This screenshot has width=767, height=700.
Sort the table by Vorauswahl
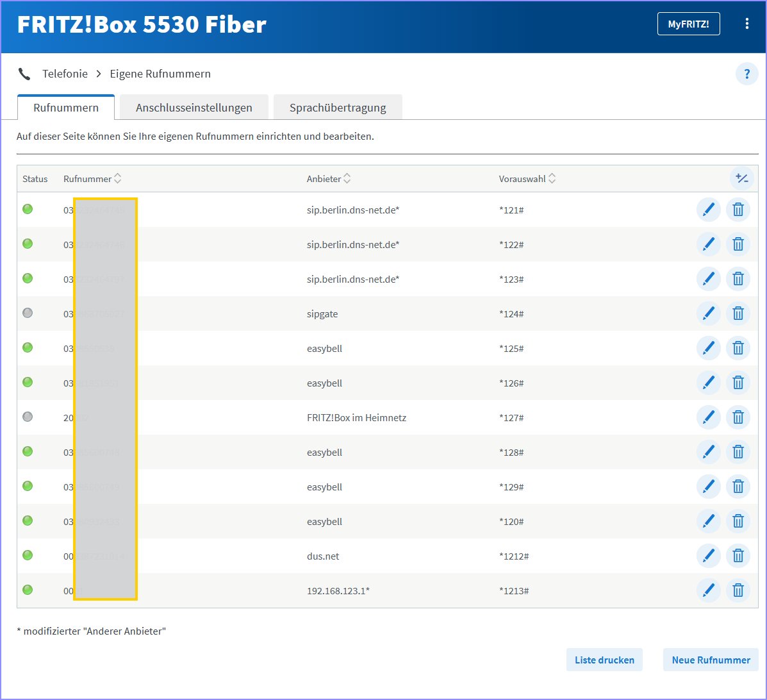point(527,179)
